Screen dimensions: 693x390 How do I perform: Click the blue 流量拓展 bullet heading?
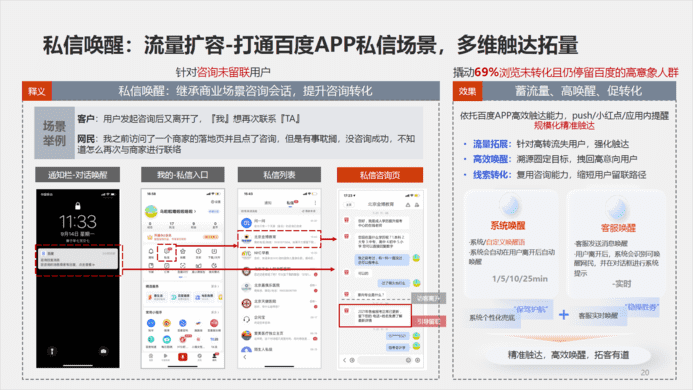(492, 144)
